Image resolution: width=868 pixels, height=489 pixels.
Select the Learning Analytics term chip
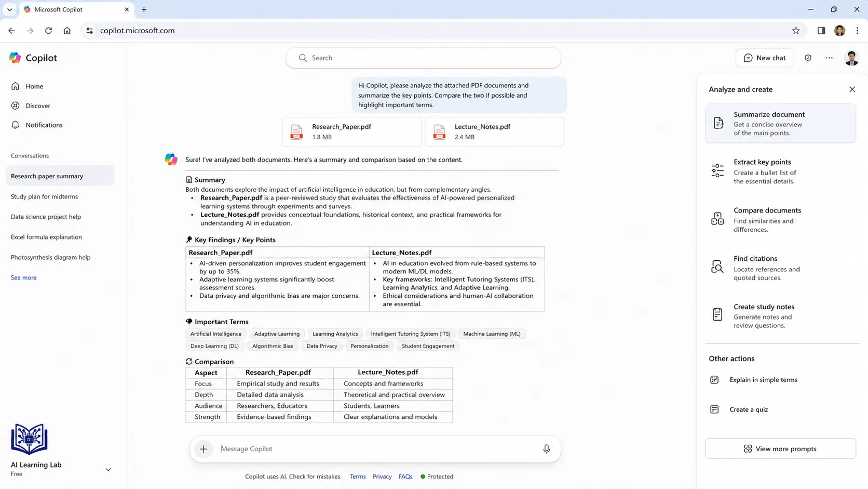(x=335, y=334)
